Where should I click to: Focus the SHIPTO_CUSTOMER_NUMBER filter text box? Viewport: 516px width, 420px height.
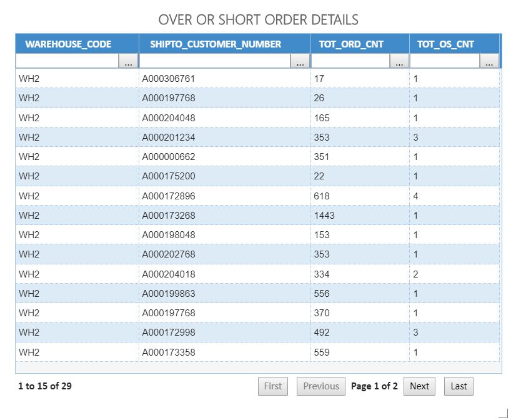(215, 62)
